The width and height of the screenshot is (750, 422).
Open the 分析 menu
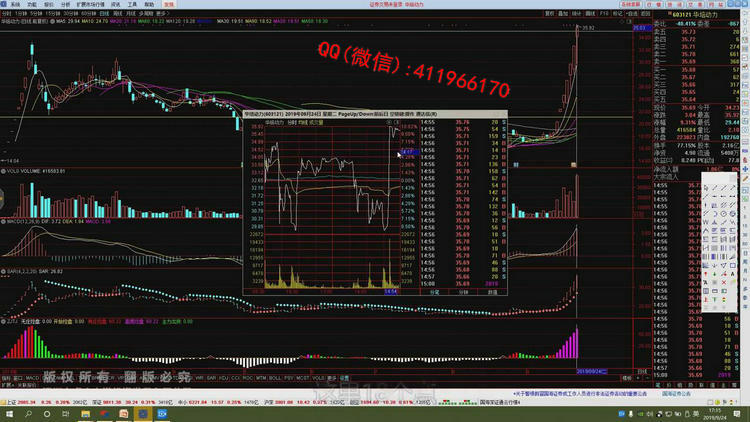pos(66,4)
